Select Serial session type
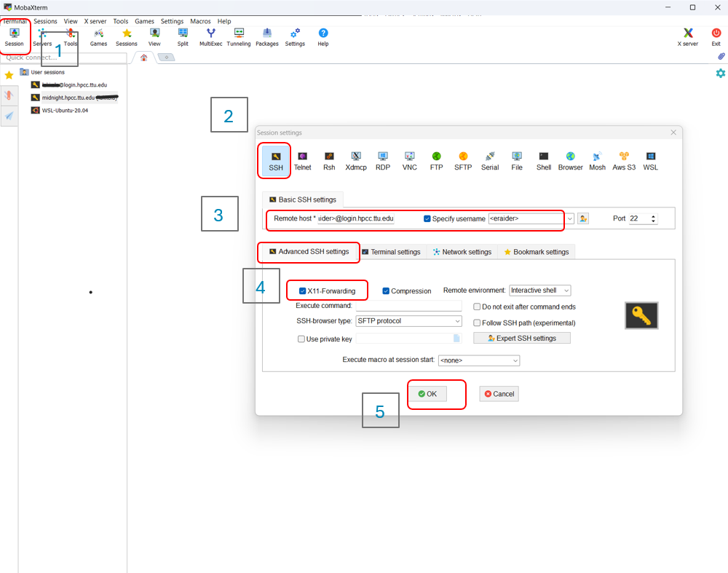This screenshot has height=573, width=728. [x=490, y=161]
